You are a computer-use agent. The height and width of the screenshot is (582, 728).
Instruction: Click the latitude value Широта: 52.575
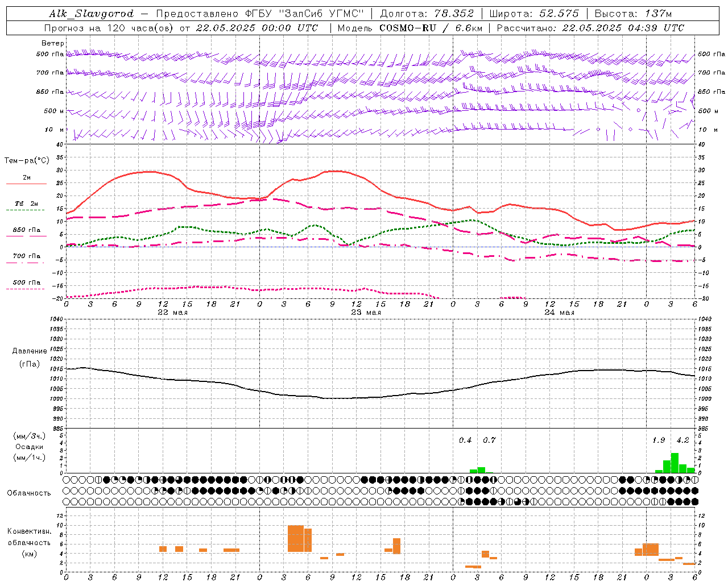click(534, 14)
